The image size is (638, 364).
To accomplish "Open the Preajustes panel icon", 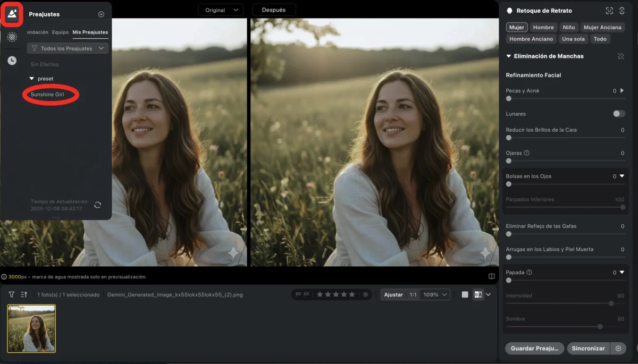I will 12,13.
